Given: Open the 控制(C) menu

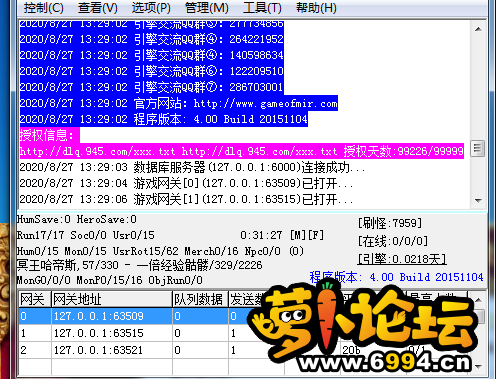Looking at the screenshot, I should pyautogui.click(x=43, y=8).
